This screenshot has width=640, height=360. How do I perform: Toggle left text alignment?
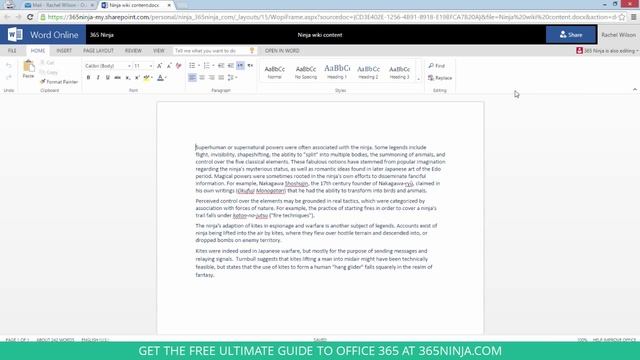[192, 78]
